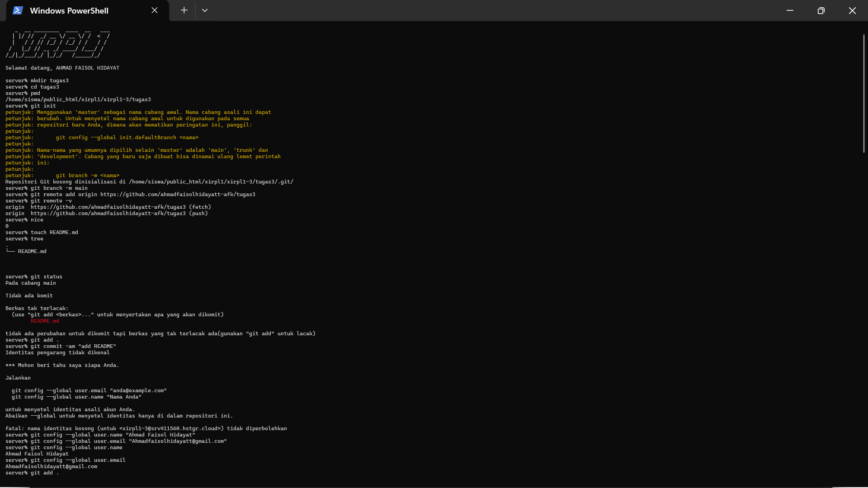Select the Windows PowerShell tab
This screenshot has height=488, width=868.
88,10
